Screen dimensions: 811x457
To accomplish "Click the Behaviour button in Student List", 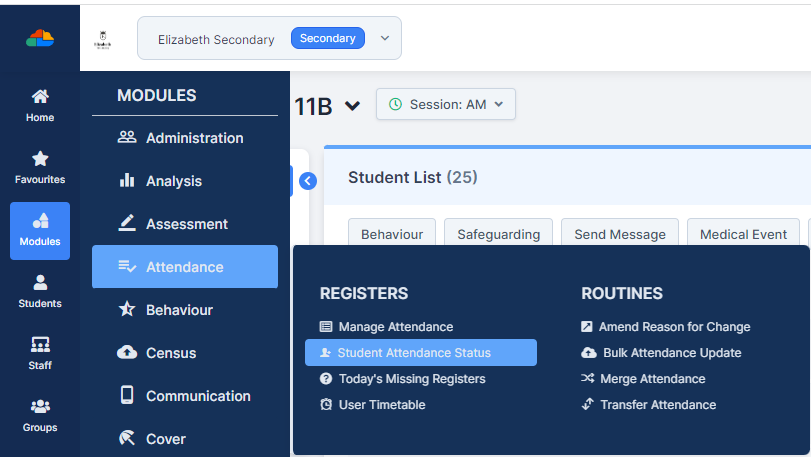I will click(x=392, y=234).
